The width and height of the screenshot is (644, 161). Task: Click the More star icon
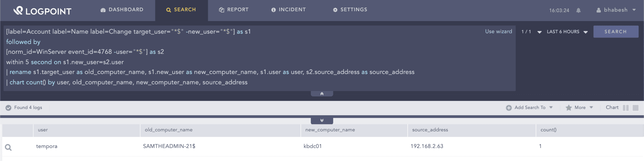pos(569,108)
